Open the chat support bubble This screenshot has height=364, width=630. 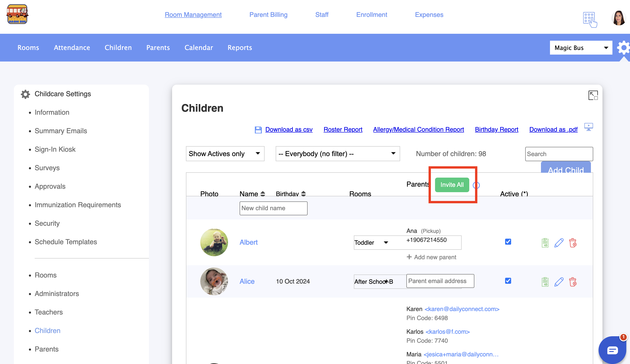612,350
